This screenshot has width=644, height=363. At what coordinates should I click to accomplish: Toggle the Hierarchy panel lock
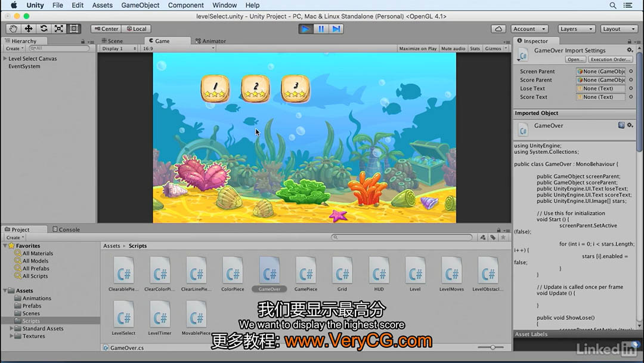tap(82, 42)
